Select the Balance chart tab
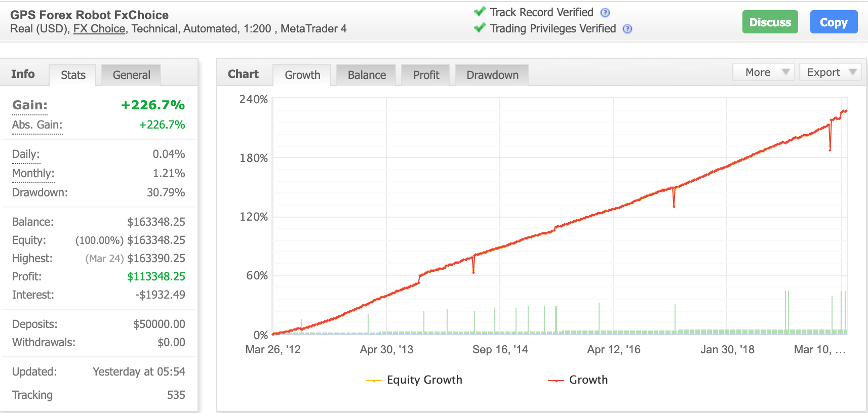 click(366, 75)
